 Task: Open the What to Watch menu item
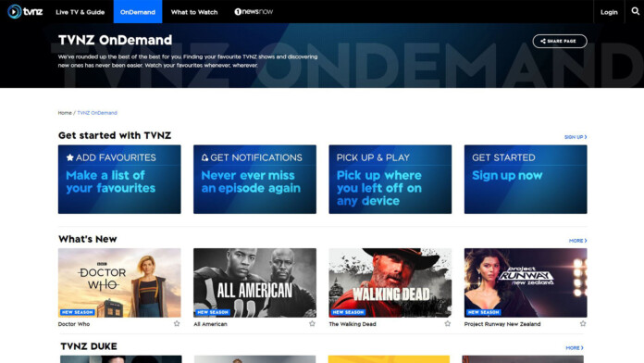coord(194,12)
